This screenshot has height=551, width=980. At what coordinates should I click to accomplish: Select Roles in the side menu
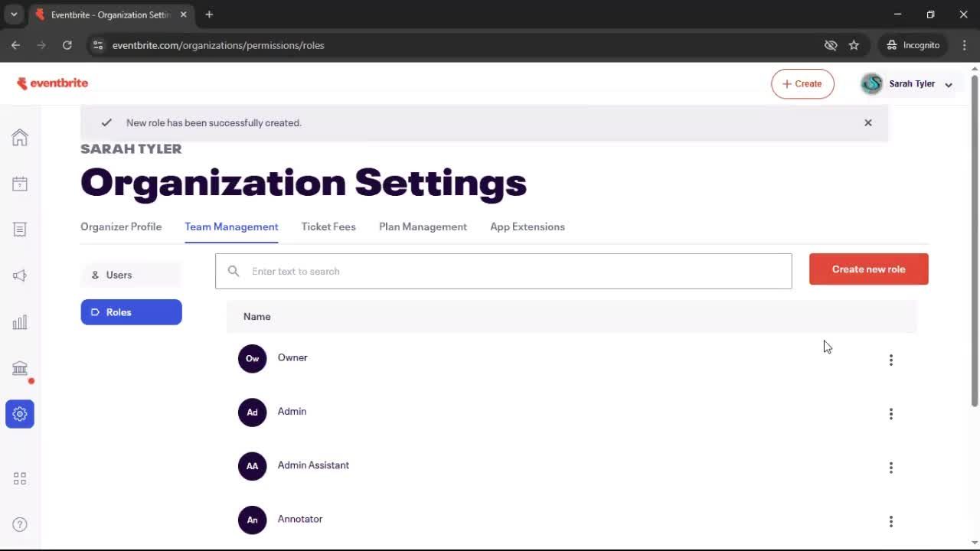click(131, 312)
